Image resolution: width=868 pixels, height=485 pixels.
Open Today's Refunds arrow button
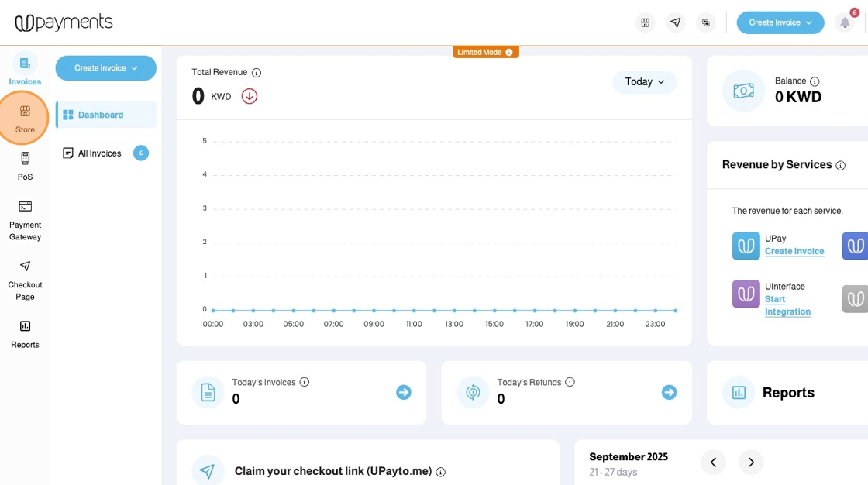click(669, 393)
